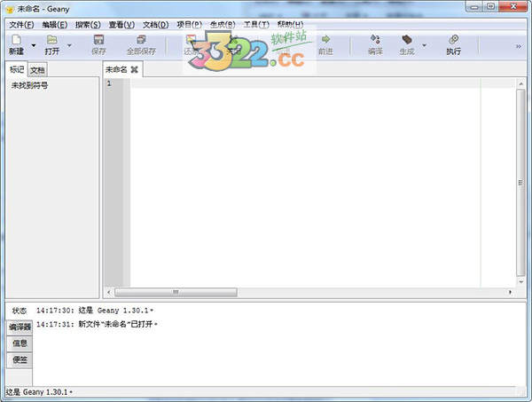The height and width of the screenshot is (402, 532).
Task: Open the 项目(P) menu
Action: click(x=190, y=25)
